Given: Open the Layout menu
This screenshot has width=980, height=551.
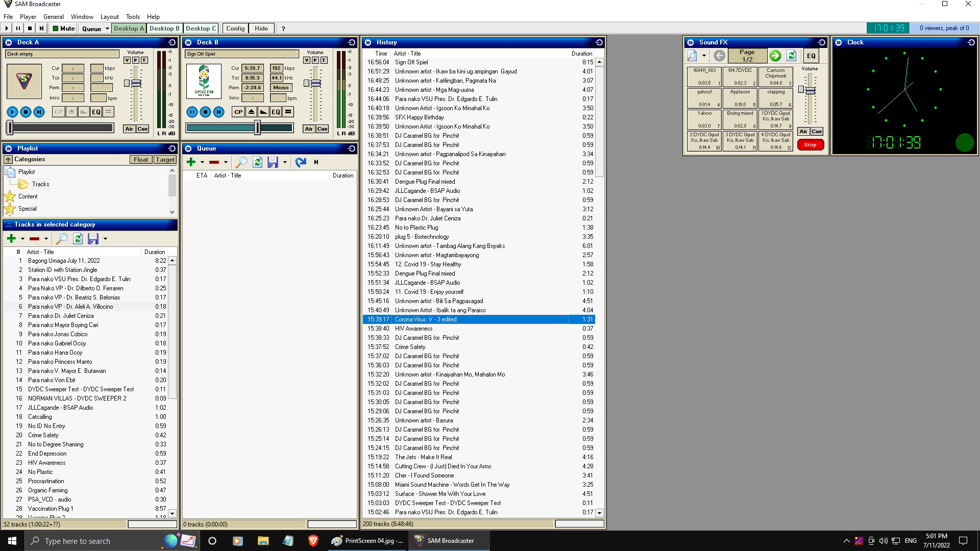Looking at the screenshot, I should (x=109, y=16).
